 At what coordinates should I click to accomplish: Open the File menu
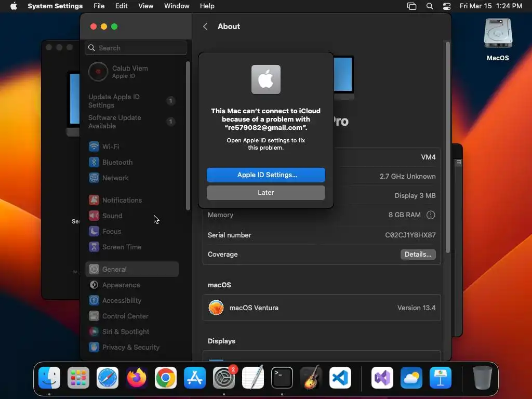coord(99,6)
